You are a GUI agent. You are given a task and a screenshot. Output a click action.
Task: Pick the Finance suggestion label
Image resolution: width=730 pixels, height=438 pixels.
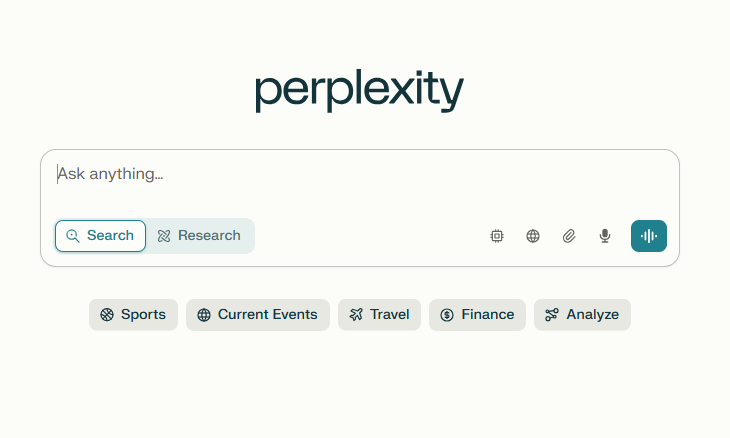pyautogui.click(x=487, y=315)
